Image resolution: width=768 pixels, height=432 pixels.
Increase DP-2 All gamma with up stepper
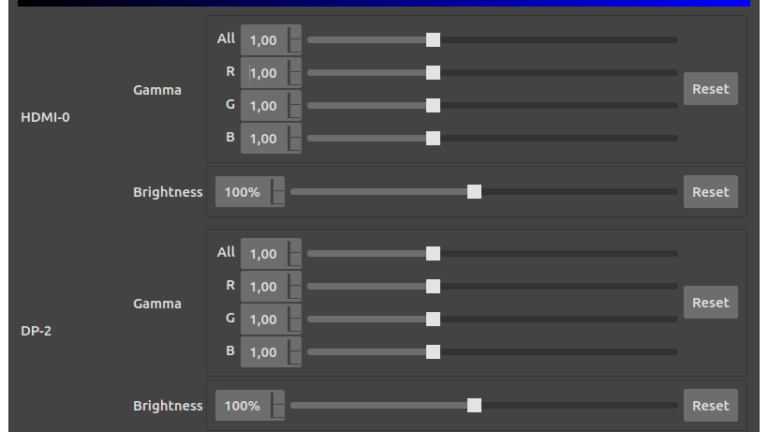click(295, 246)
